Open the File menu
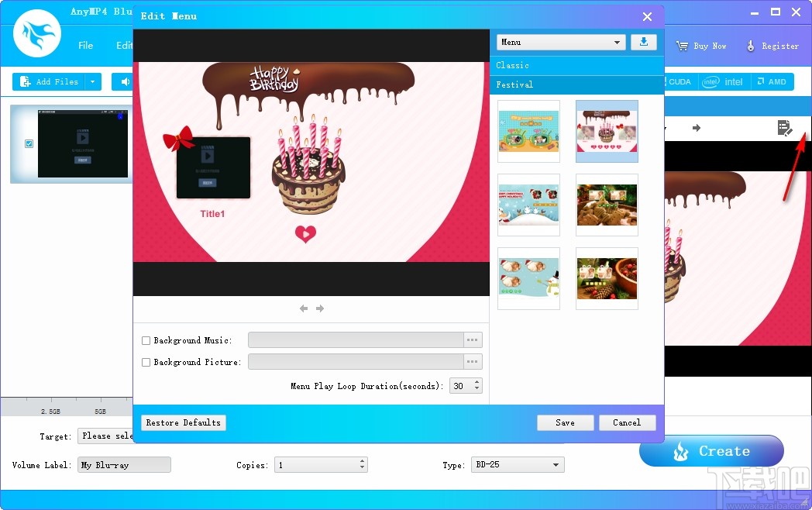The image size is (812, 510). pos(85,45)
